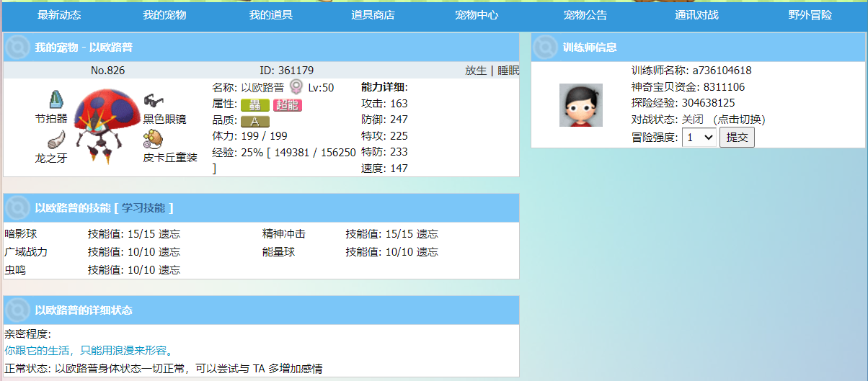
Task: Click the quality grade A badge
Action: 255,121
